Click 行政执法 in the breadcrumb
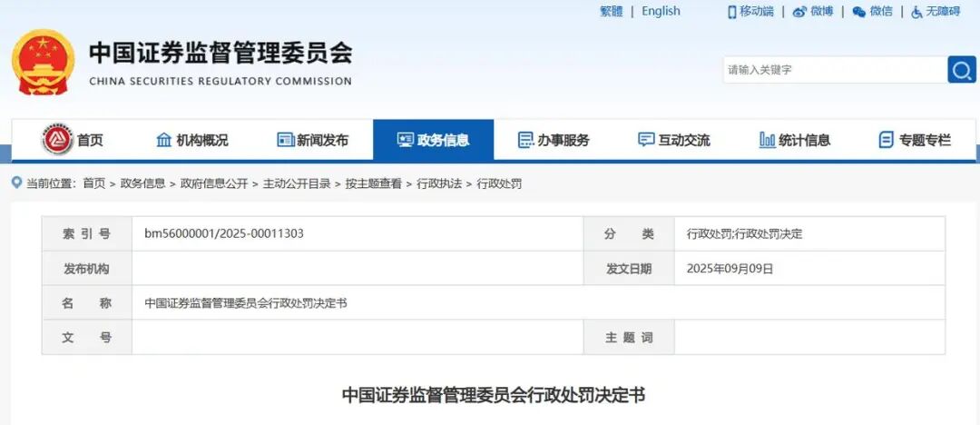 click(x=439, y=183)
